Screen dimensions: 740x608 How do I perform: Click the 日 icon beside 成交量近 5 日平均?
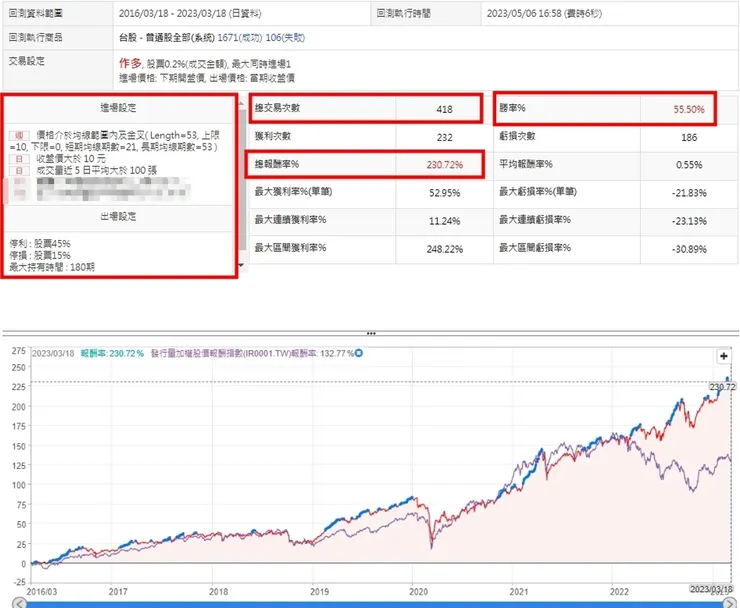pos(19,170)
